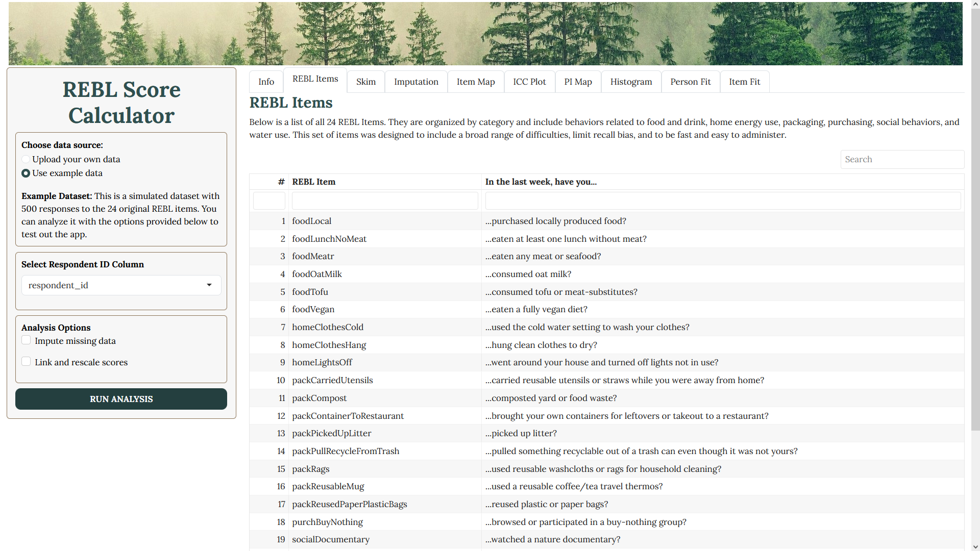Viewport: 980px width, 551px height.
Task: Open the Histogram tab
Action: point(631,82)
